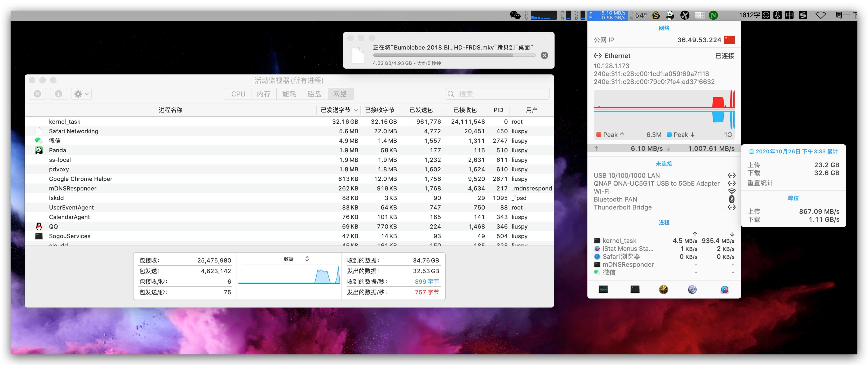Switch to the CPU tab
Image resolution: width=868 pixels, height=365 pixels.
click(x=238, y=94)
